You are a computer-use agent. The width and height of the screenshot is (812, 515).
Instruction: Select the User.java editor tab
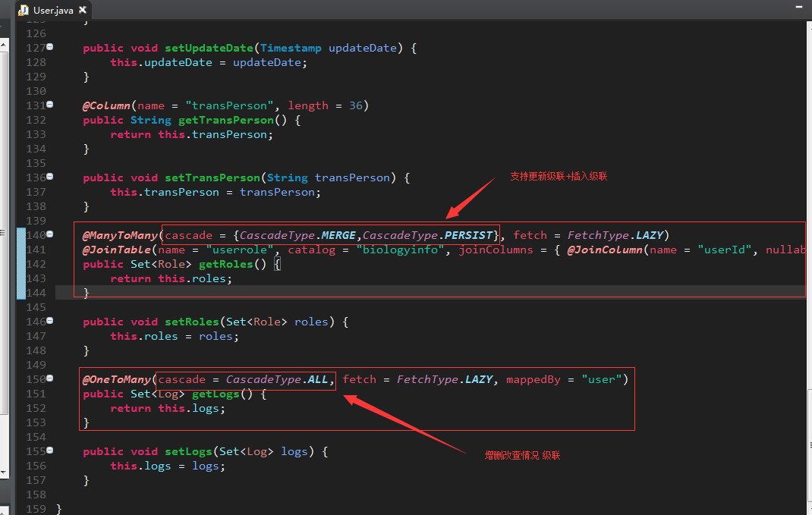(x=53, y=10)
